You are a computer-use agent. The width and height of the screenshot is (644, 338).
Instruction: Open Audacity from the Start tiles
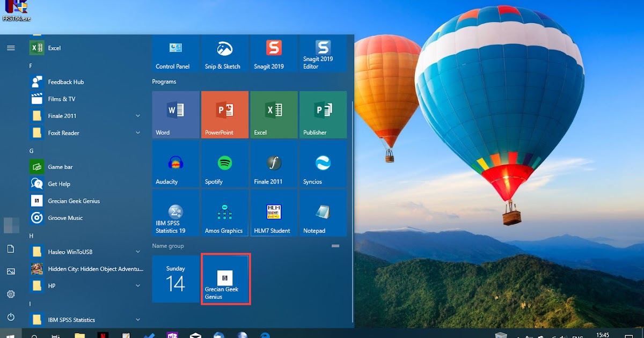(175, 164)
